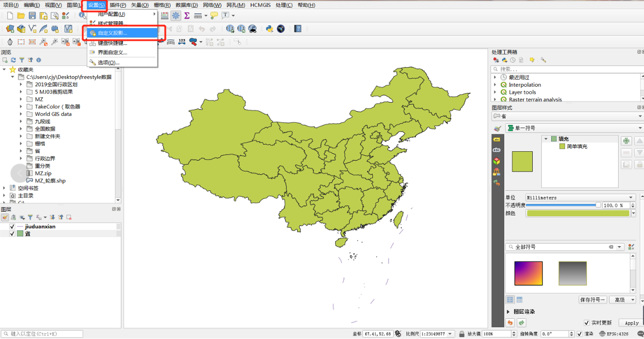The image size is (644, 339).
Task: Open the 矢量 menu in the menu bar
Action: (x=140, y=5)
